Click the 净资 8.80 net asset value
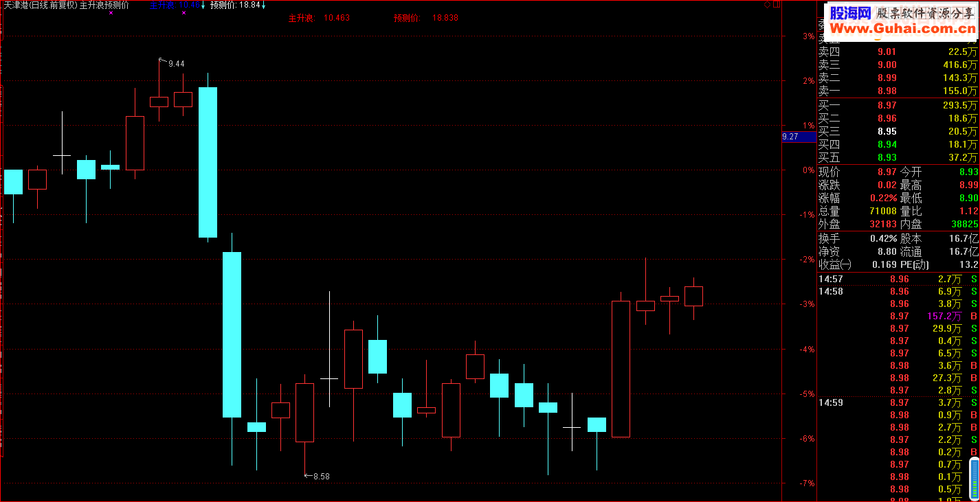Viewport: 980px width, 502px height. 887,251
